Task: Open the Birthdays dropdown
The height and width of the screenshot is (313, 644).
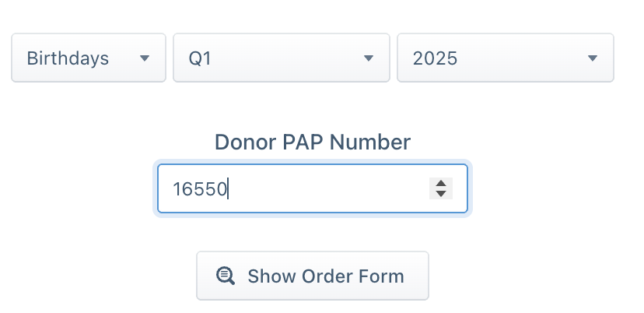Action: click(89, 58)
